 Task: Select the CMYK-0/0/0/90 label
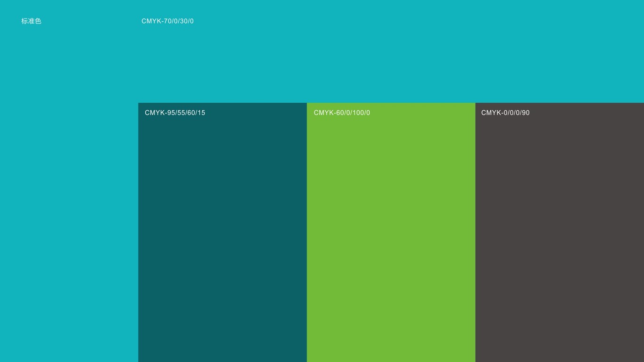(505, 113)
